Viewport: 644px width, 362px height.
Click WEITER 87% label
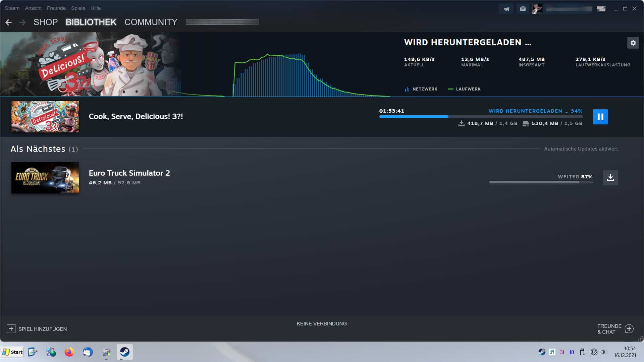pyautogui.click(x=575, y=177)
